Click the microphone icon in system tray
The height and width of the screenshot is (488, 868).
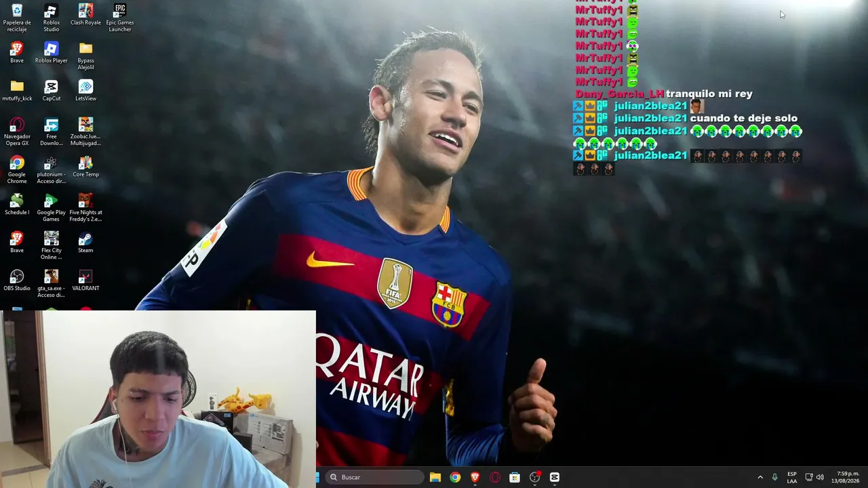point(774,477)
